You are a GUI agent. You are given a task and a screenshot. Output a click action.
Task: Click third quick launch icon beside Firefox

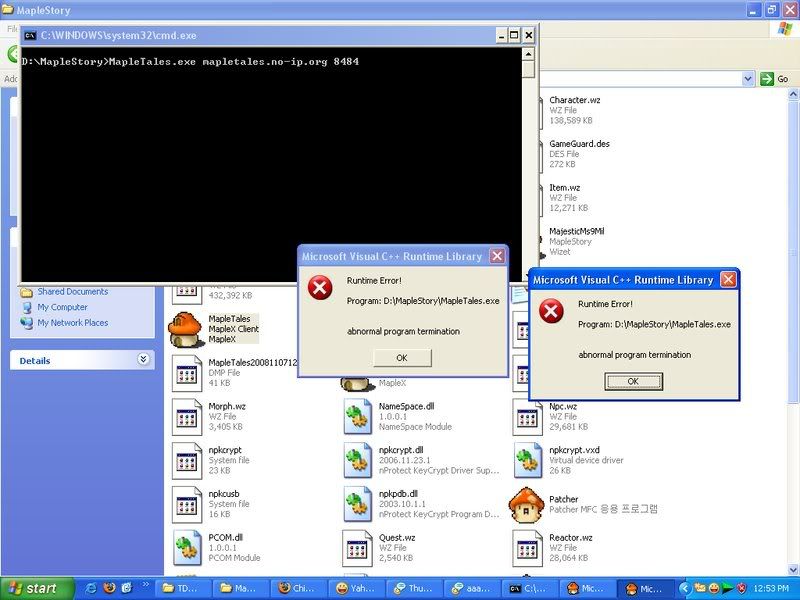click(127, 588)
